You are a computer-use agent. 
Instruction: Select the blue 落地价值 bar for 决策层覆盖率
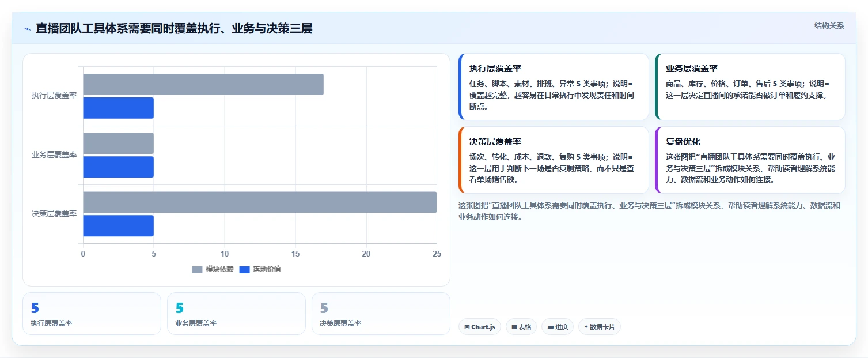pyautogui.click(x=118, y=225)
